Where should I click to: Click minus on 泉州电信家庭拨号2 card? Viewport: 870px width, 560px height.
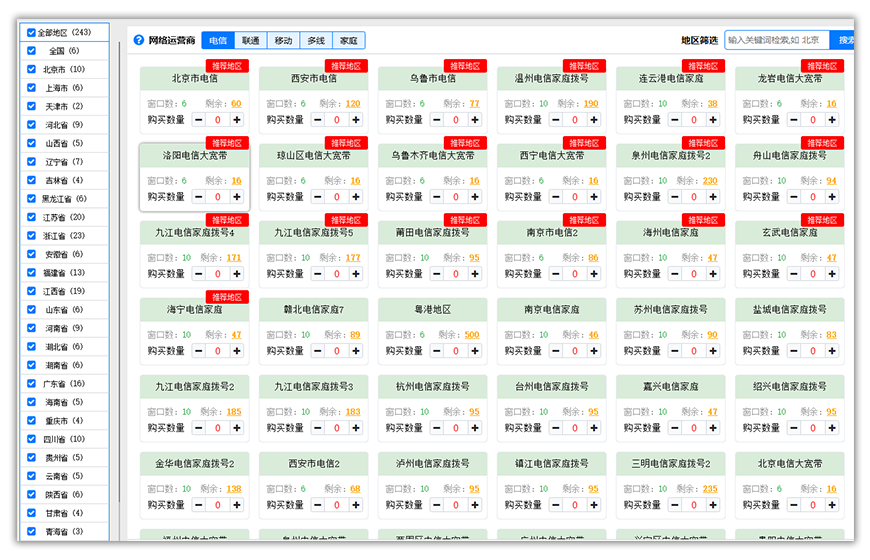click(675, 196)
